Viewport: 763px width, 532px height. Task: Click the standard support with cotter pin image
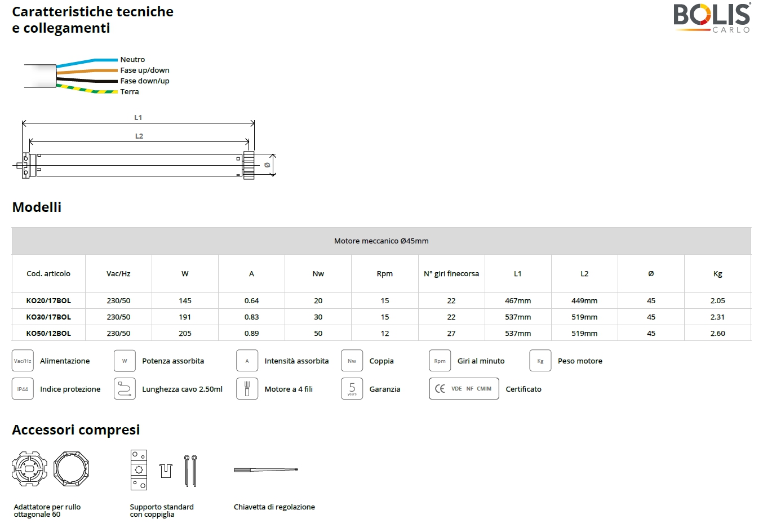pyautogui.click(x=163, y=469)
